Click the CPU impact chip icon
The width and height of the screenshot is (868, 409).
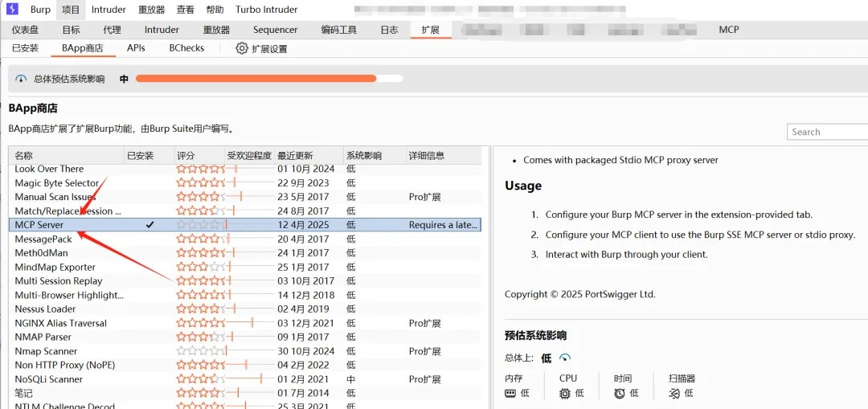tap(565, 394)
